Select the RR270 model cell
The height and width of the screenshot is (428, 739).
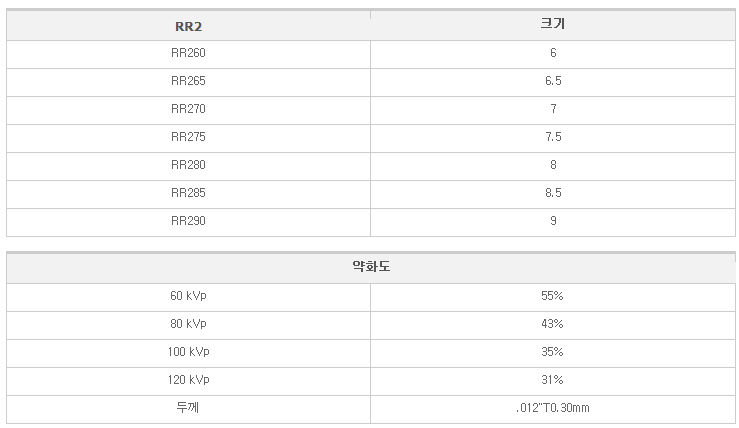tap(189, 109)
